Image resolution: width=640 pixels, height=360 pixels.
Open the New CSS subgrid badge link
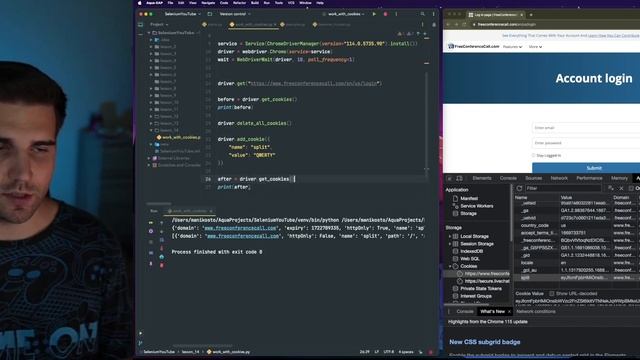484,342
